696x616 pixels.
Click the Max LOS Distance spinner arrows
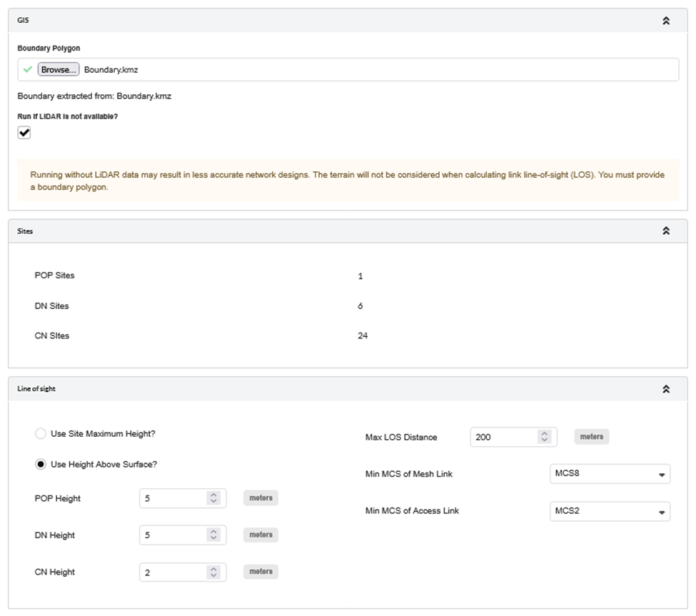pos(544,437)
